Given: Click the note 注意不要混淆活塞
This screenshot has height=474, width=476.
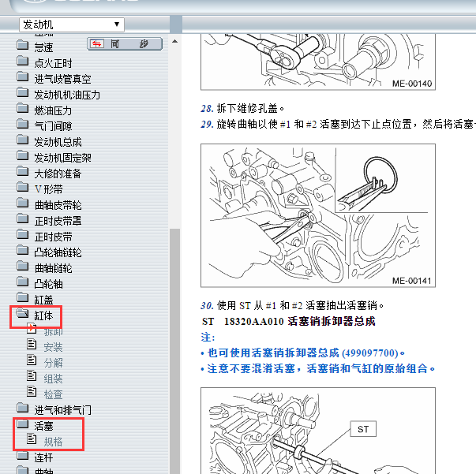Looking at the screenshot, I should (318, 369).
